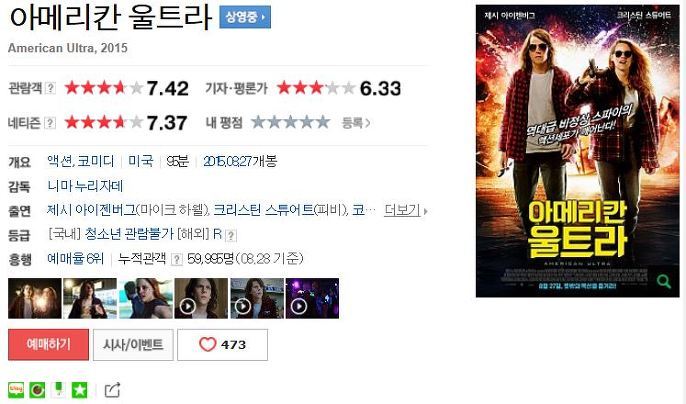Viewport: 686px width, 404px height.
Task: Open the external share arrow icon
Action: pyautogui.click(x=112, y=390)
